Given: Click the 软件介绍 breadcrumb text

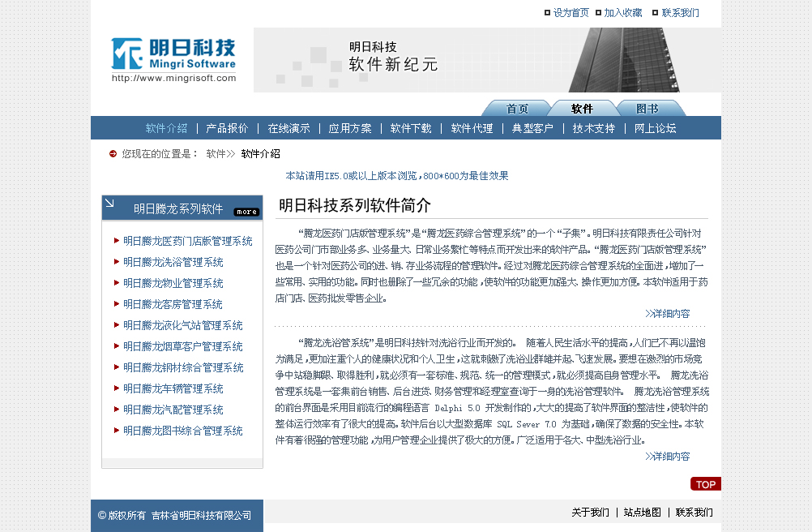Looking at the screenshot, I should pos(260,154).
